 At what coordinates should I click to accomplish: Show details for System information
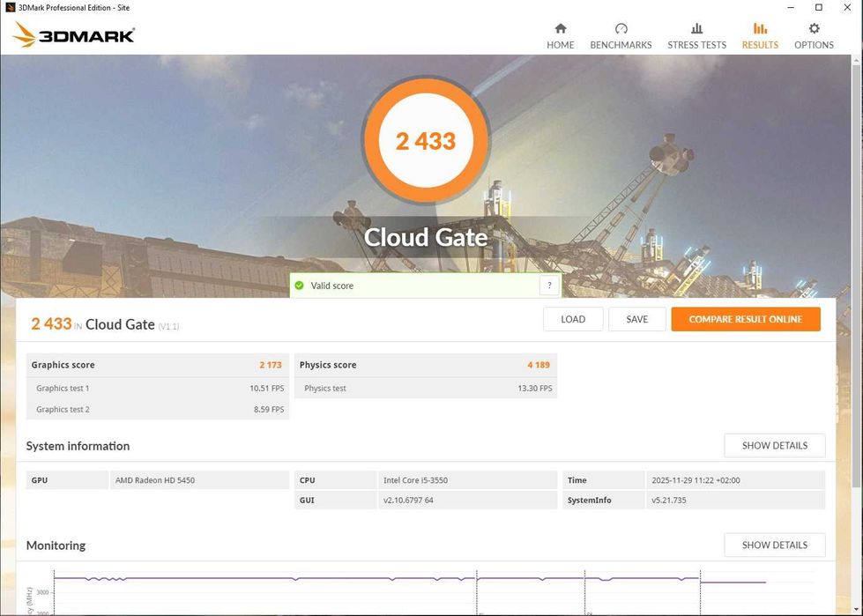[x=774, y=446]
